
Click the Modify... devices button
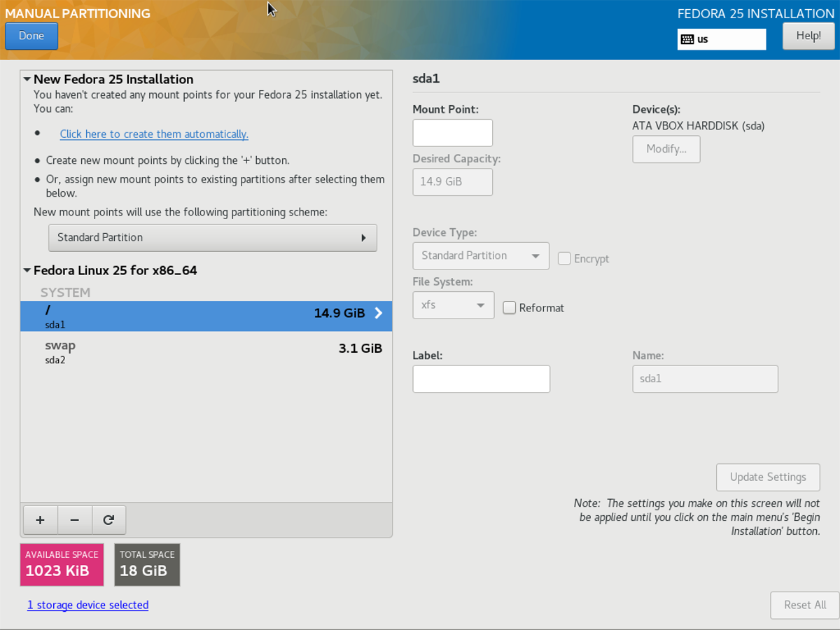pyautogui.click(x=666, y=149)
